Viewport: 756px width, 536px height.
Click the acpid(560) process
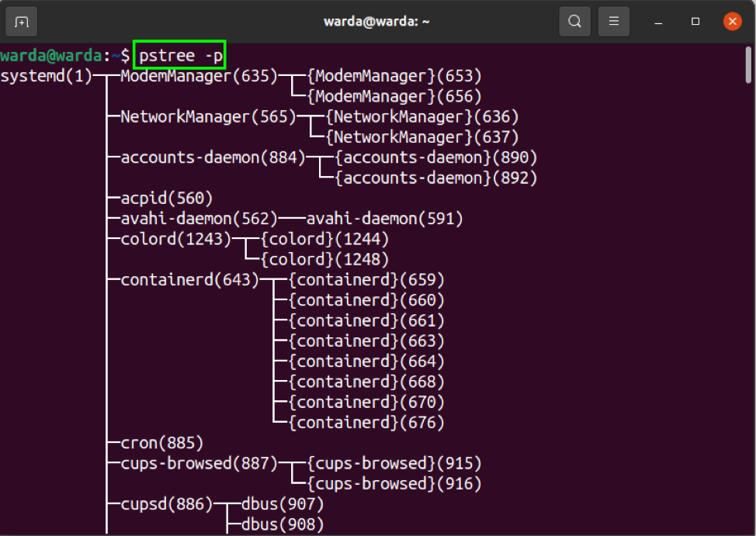click(167, 199)
